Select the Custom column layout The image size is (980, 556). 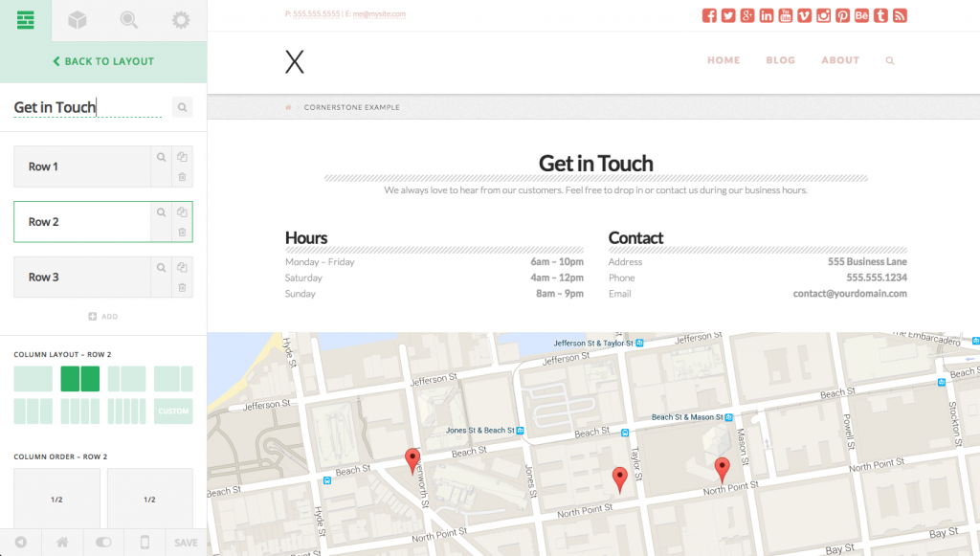click(x=173, y=411)
